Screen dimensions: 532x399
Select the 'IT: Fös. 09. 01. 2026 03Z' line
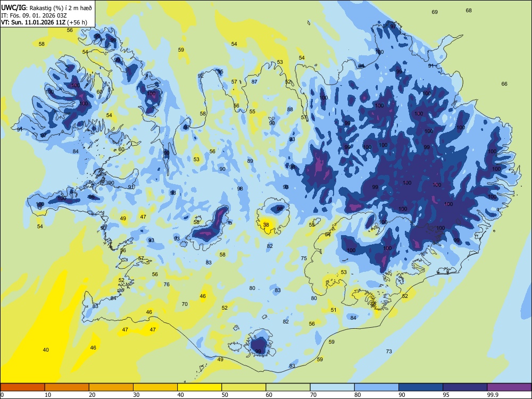click(34, 15)
